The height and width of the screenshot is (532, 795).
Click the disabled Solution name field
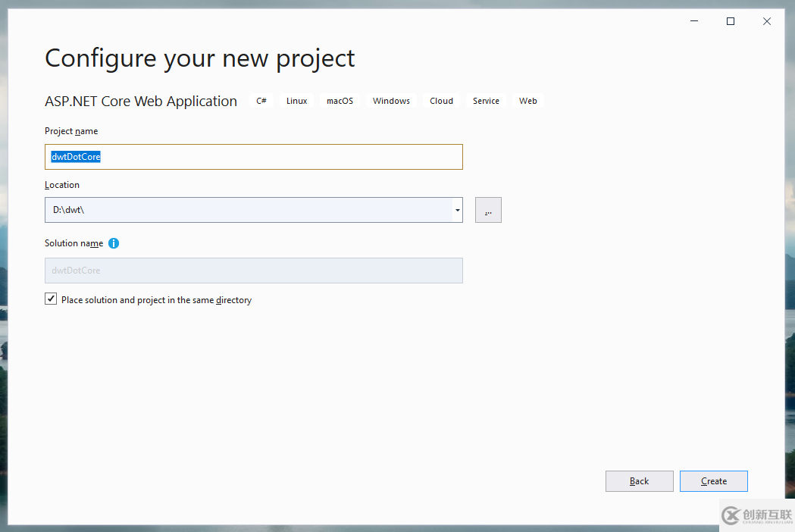[x=254, y=271]
